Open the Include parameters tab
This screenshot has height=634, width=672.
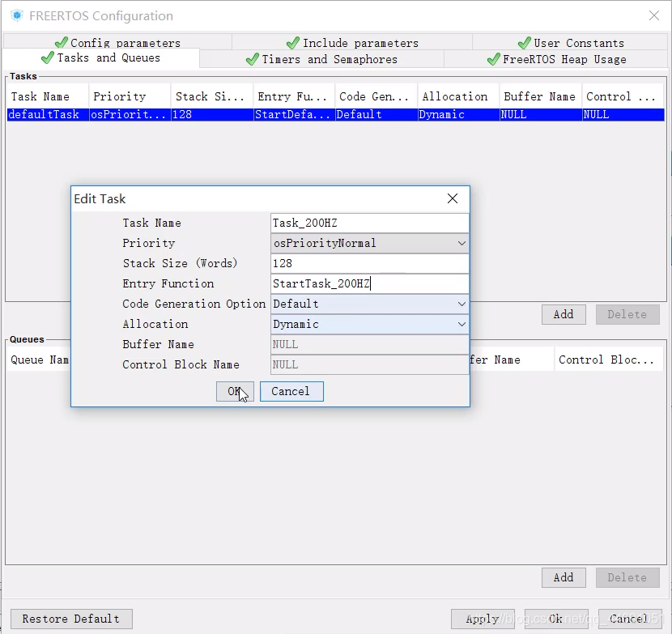coord(352,42)
